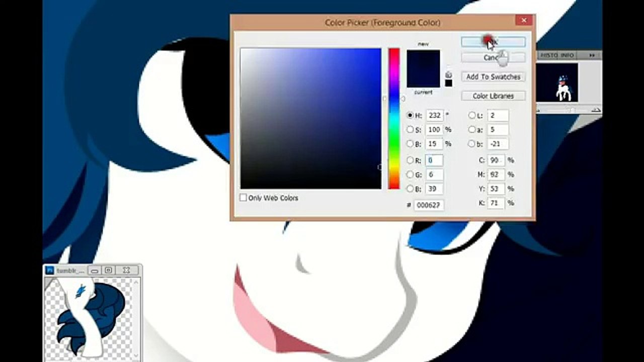644x362 pixels.
Task: Click the navigator preview thumbnail in right panel
Action: click(x=557, y=83)
